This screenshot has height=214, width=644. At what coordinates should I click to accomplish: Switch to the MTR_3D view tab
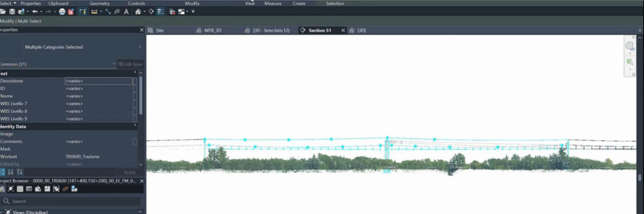pos(213,31)
